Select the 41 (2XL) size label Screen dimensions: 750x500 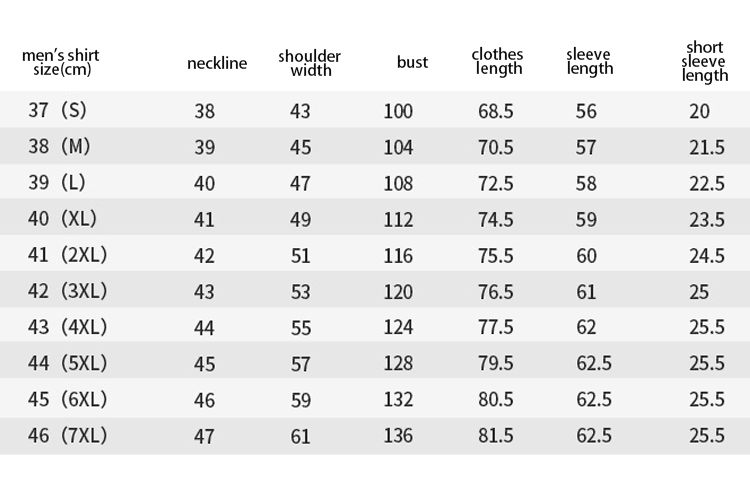(67, 255)
